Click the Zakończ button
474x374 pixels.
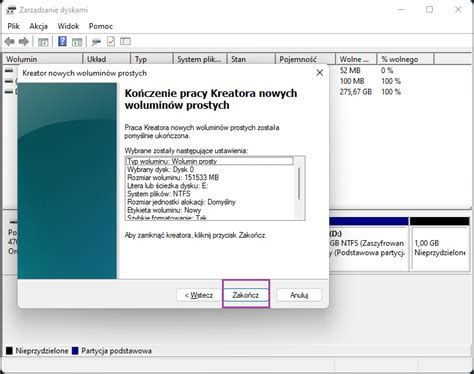click(x=246, y=295)
